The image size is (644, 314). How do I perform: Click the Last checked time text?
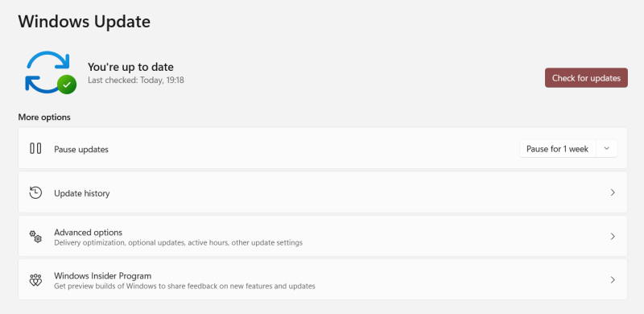(136, 81)
